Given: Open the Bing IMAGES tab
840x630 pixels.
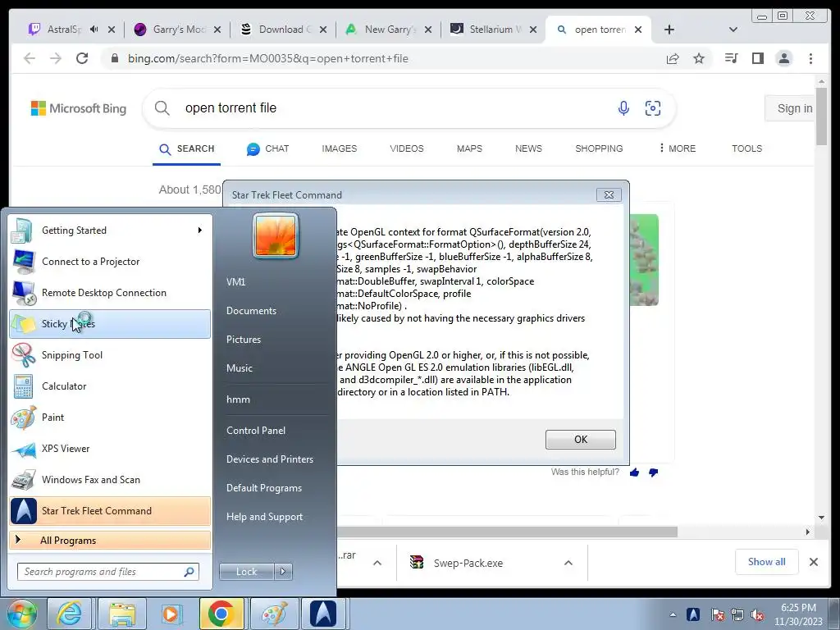Looking at the screenshot, I should 339,148.
